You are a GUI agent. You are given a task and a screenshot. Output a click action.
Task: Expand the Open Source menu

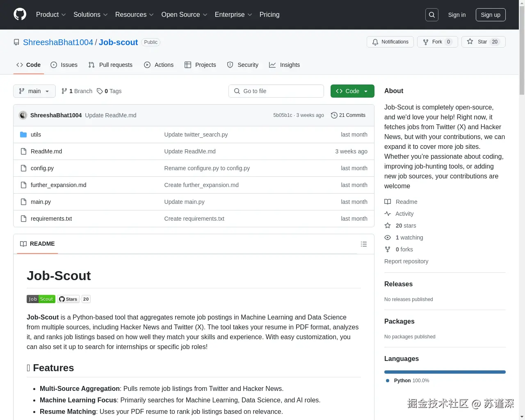[x=185, y=15]
